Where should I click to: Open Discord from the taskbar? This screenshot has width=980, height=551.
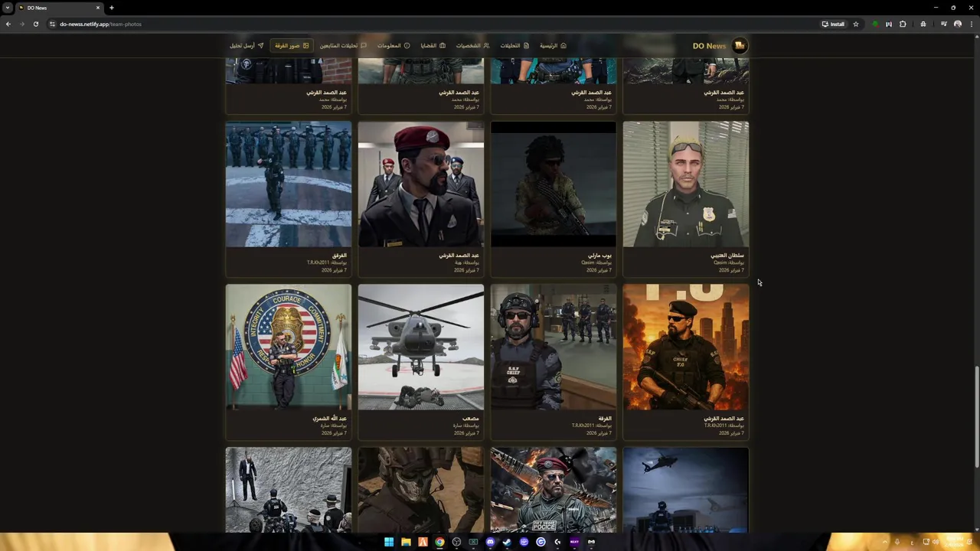point(490,542)
